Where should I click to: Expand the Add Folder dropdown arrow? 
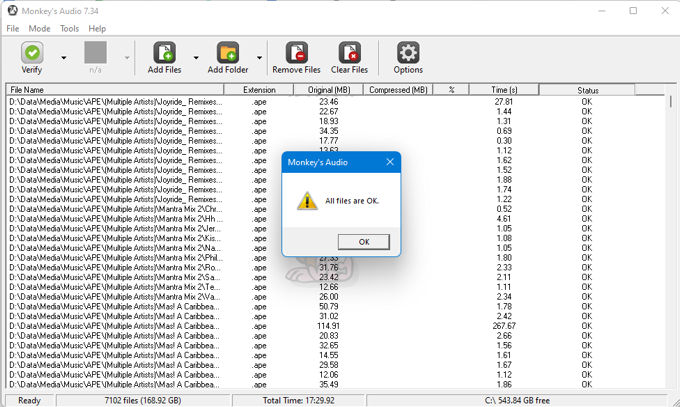260,58
